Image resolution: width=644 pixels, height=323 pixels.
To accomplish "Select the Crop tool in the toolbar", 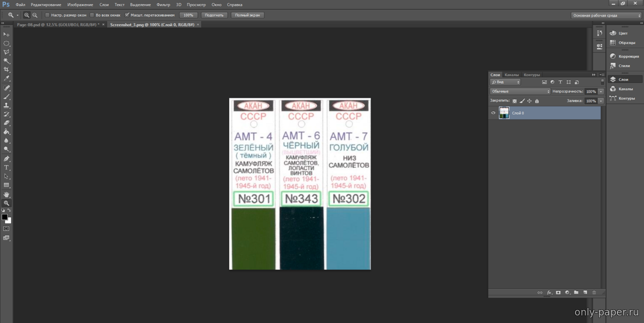I will [x=7, y=69].
